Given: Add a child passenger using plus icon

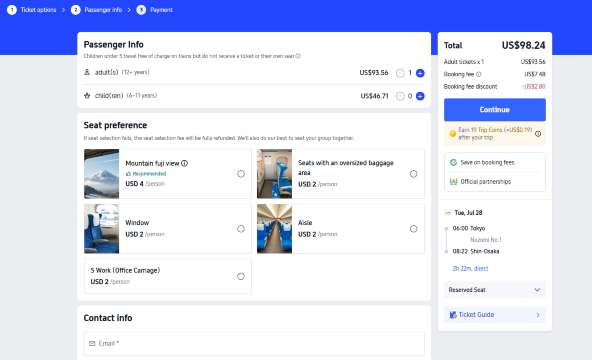Looking at the screenshot, I should [420, 96].
